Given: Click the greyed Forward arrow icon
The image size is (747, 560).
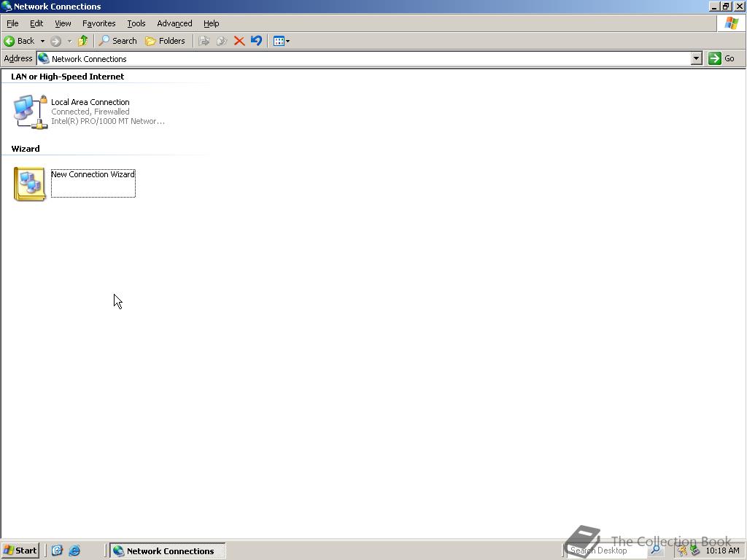Looking at the screenshot, I should [55, 41].
